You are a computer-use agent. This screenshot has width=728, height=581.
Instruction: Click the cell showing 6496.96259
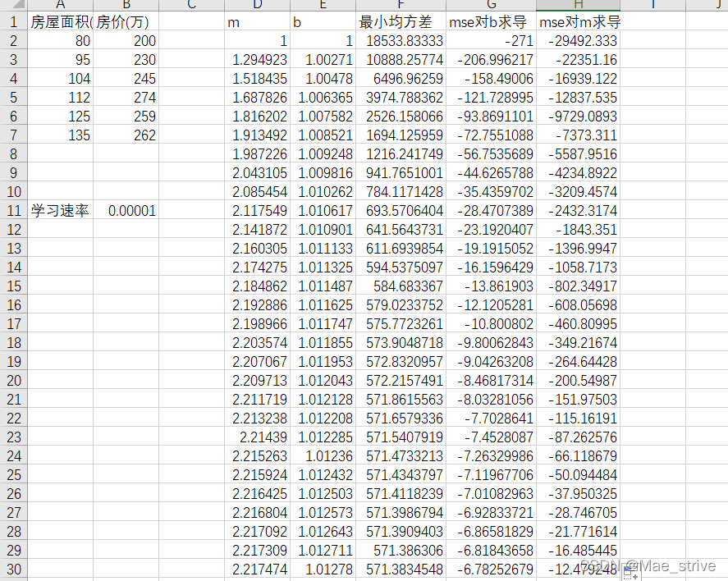(401, 79)
